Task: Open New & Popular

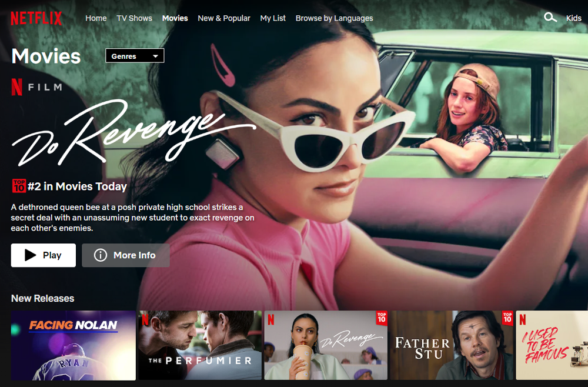Action: click(224, 18)
